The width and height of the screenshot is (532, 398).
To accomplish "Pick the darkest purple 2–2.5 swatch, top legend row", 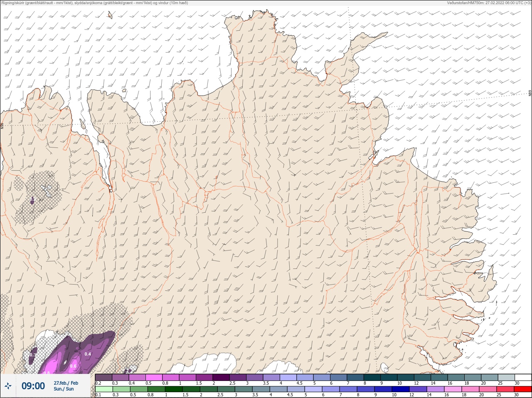I will (222, 377).
